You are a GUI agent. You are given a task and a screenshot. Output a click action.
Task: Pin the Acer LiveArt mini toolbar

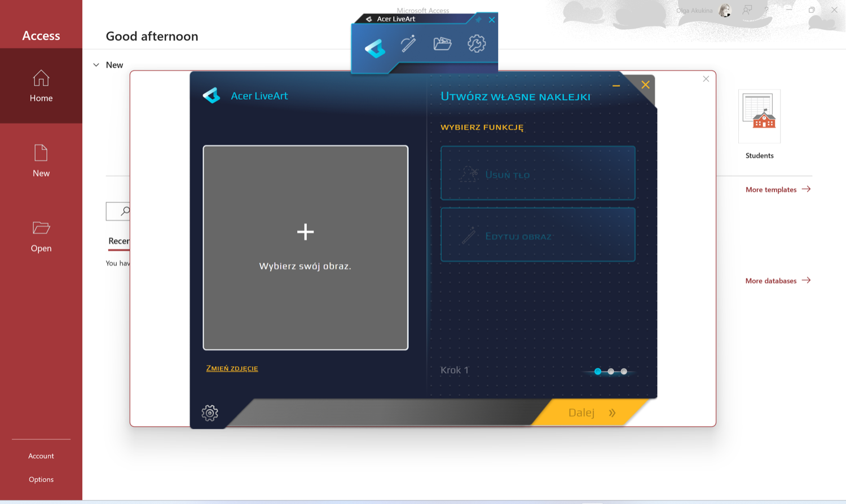478,20
